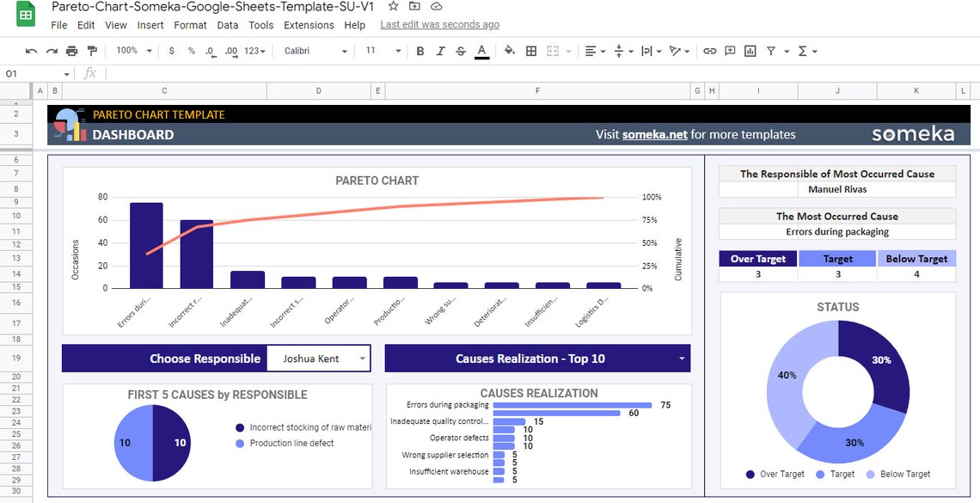Toggle italic formatting
Image resolution: width=980 pixels, height=503 pixels.
point(438,51)
